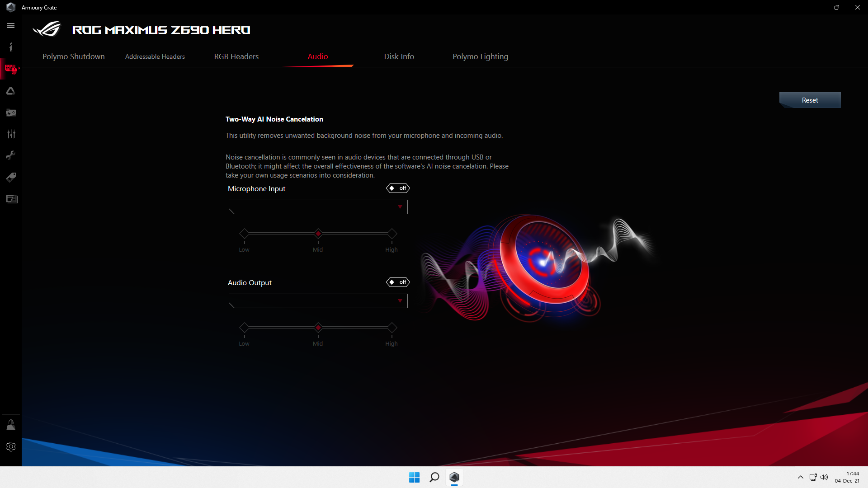Open the Featured deals tag icon

[x=11, y=177]
